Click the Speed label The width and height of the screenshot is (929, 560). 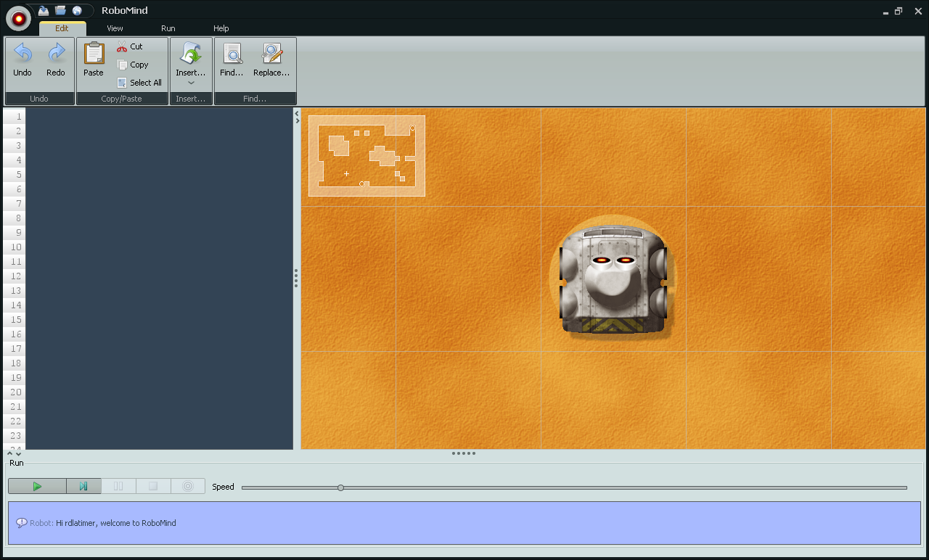pos(223,487)
